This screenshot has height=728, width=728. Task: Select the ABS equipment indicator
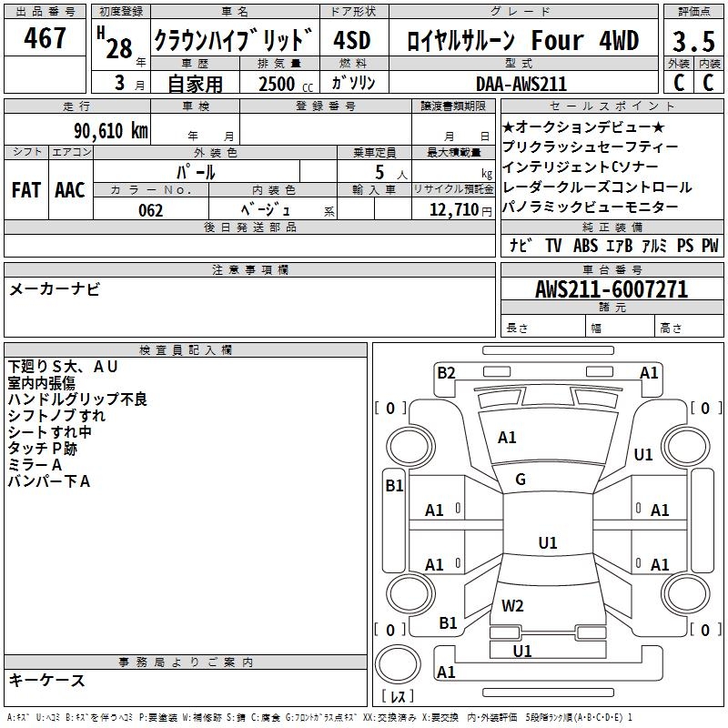(585, 246)
